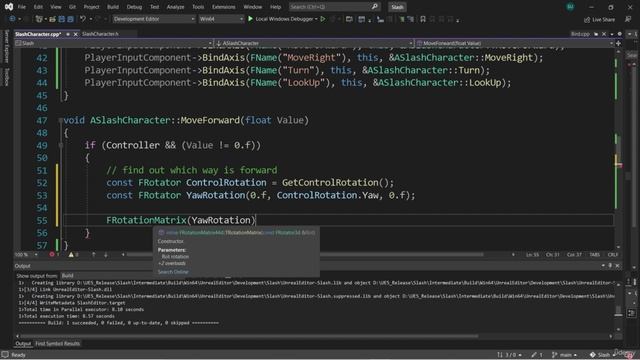This screenshot has width=640, height=360.
Task: Open Output panel window position dropdown
Action: click(x=603, y=266)
